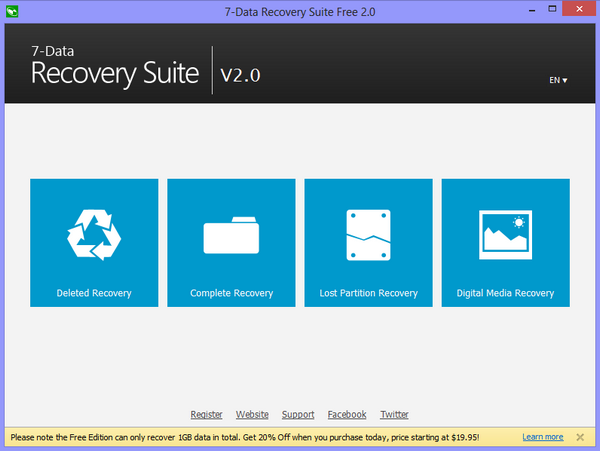
Task: Minimize the 7-Data Recovery window
Action: (532, 10)
